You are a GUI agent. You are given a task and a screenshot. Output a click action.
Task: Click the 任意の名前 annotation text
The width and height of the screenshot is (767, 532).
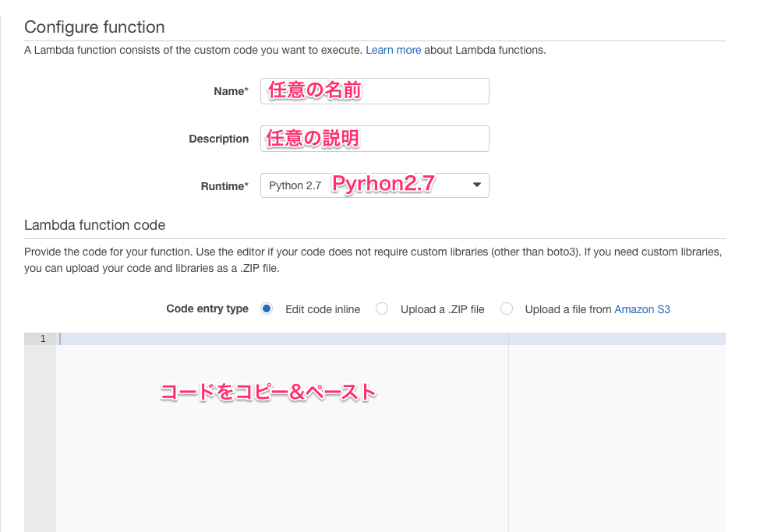pyautogui.click(x=313, y=90)
